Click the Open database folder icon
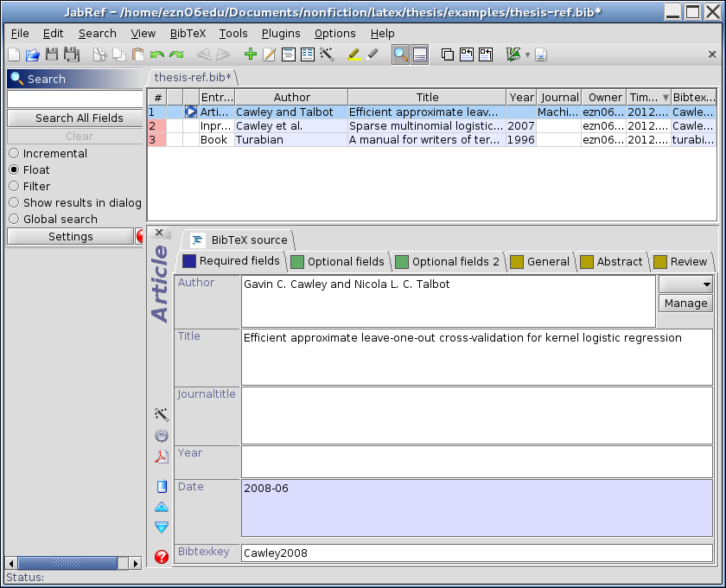The width and height of the screenshot is (726, 588). [x=33, y=54]
